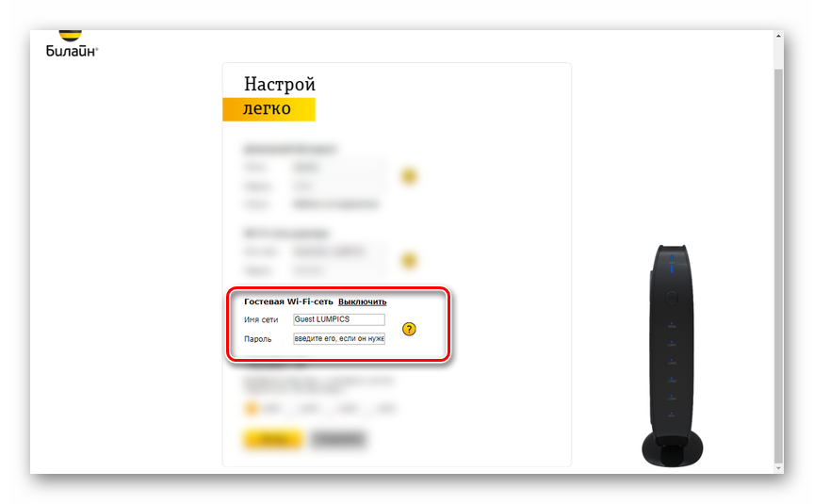Screen dimensions: 814x504
Task: Click the Гостевая Wi-Fi-сеть section title
Action: click(x=288, y=301)
